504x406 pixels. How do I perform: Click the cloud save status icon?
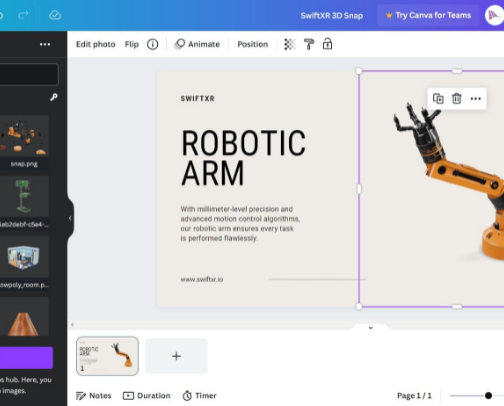tap(55, 15)
